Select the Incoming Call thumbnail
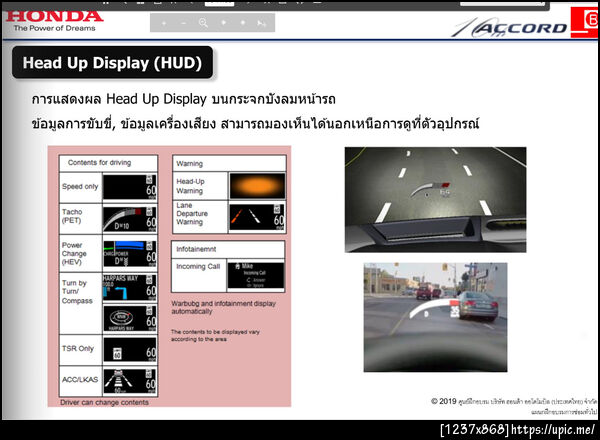600x440 pixels. (256, 275)
